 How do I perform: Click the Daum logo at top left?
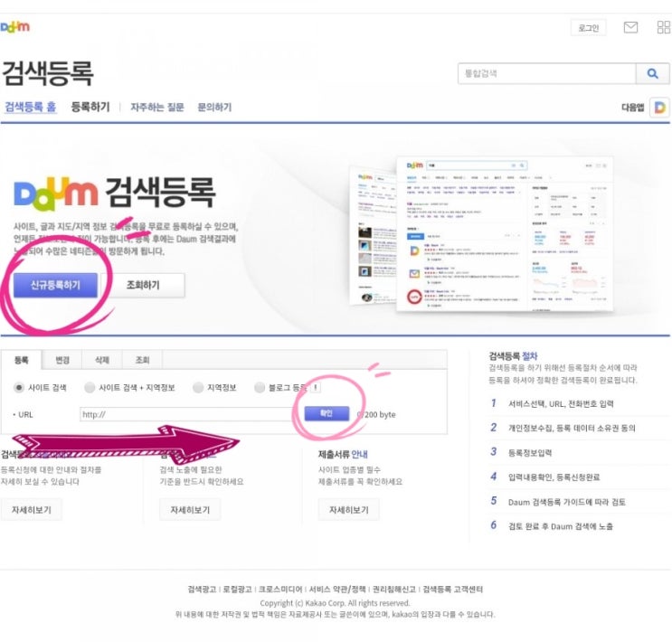(x=15, y=27)
